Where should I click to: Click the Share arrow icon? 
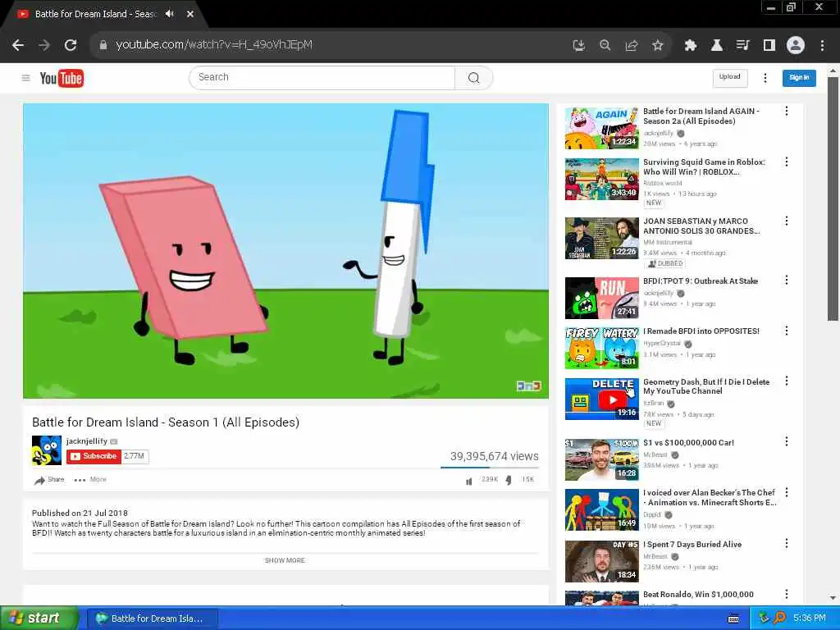click(x=39, y=480)
